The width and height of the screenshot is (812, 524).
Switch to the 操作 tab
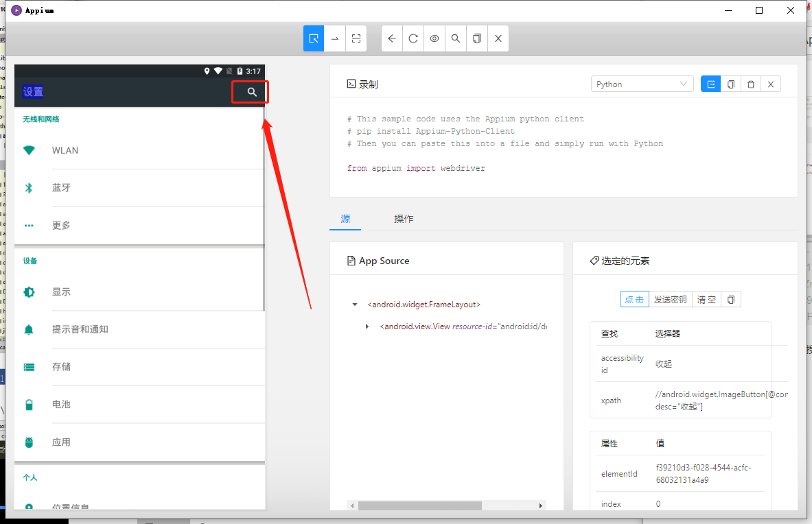(x=404, y=218)
